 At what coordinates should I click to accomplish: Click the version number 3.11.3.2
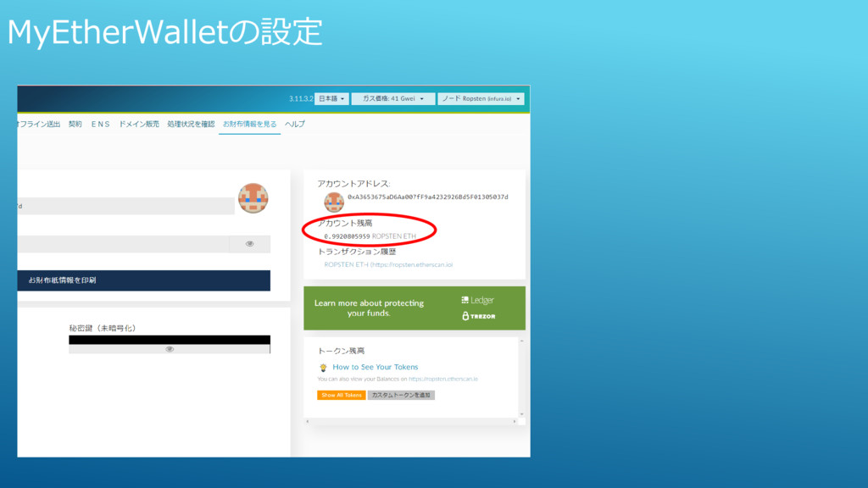pyautogui.click(x=301, y=98)
